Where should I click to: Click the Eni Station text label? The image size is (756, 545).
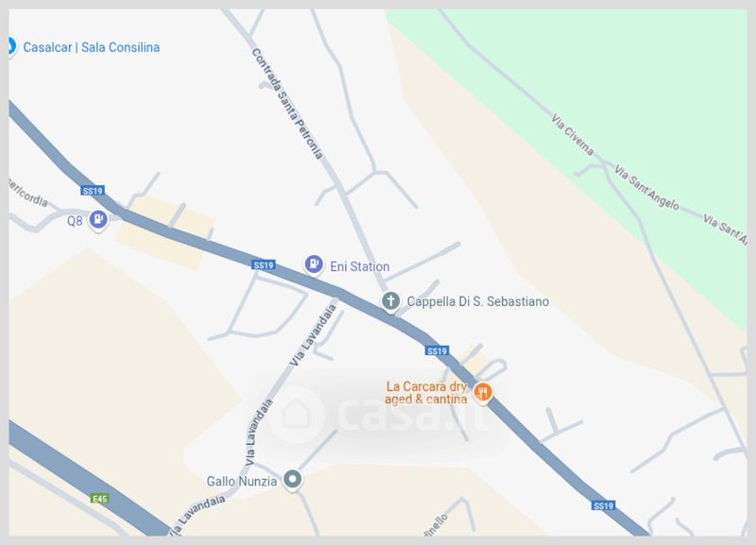(x=360, y=266)
